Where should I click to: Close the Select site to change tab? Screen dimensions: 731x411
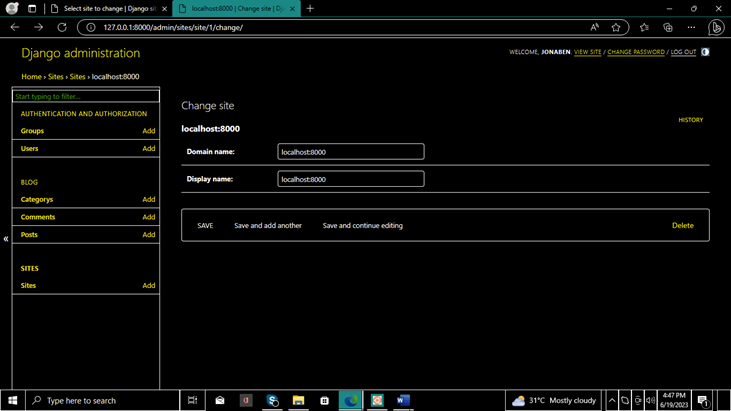pyautogui.click(x=164, y=8)
